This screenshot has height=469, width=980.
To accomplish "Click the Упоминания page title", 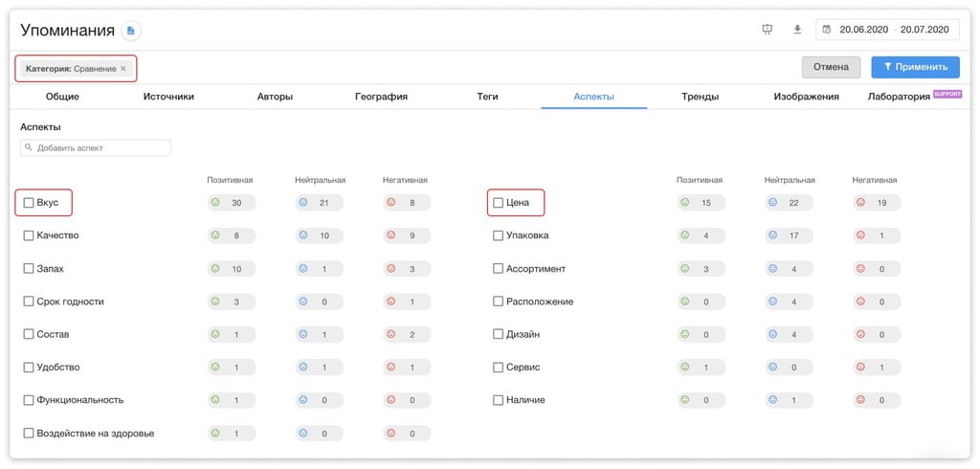I will [68, 30].
